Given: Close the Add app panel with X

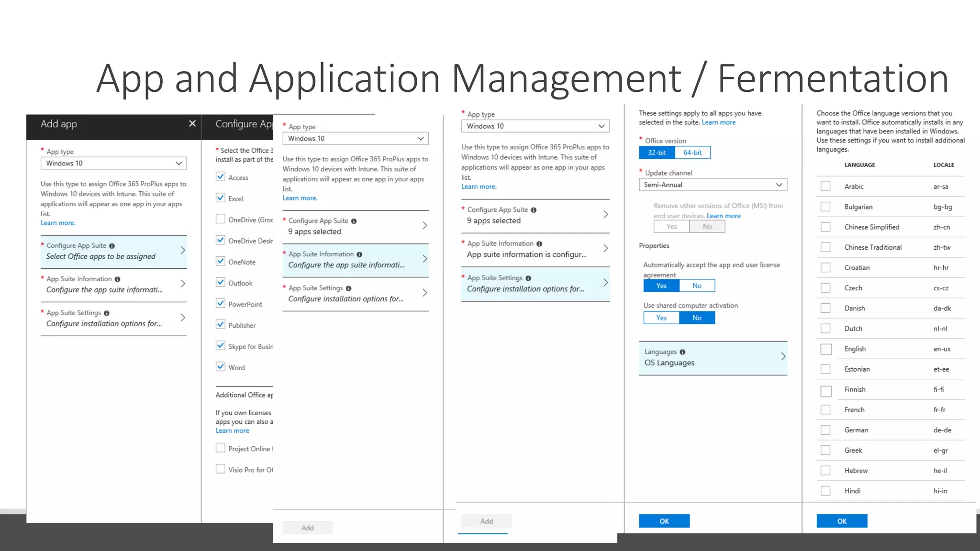Looking at the screenshot, I should (192, 123).
